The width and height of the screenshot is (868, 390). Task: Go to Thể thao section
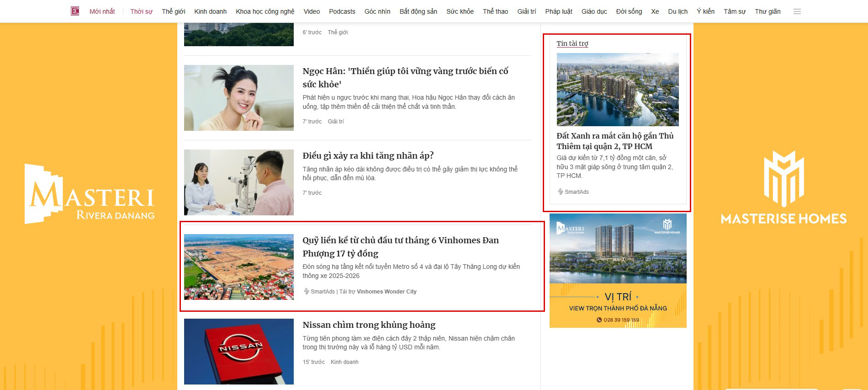(495, 11)
